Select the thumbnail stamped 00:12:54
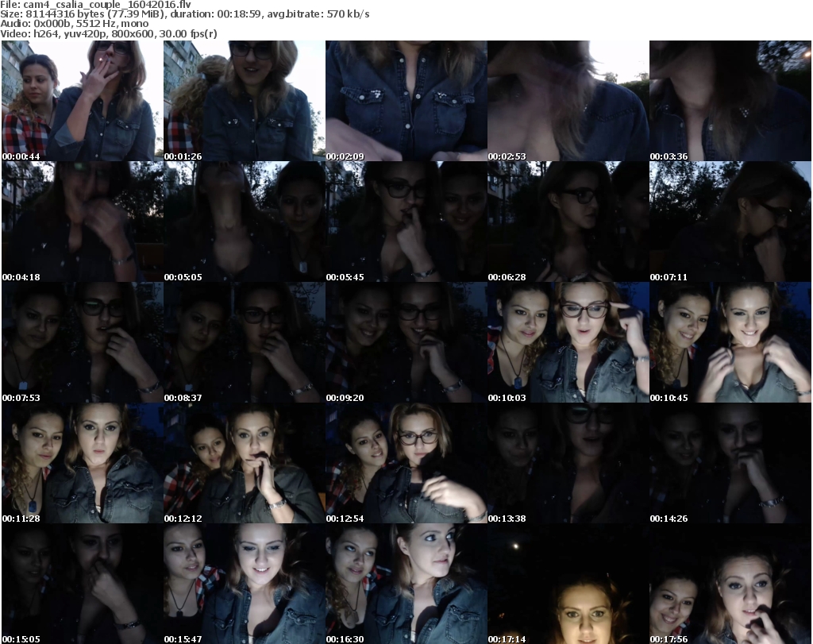This screenshot has height=644, width=813. (x=406, y=463)
